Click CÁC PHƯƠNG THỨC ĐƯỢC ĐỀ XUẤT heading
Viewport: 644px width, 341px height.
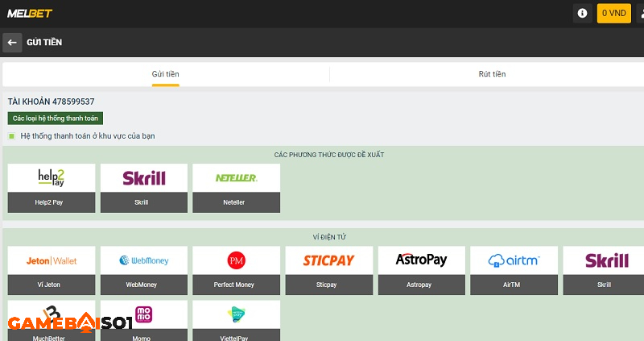(x=329, y=155)
